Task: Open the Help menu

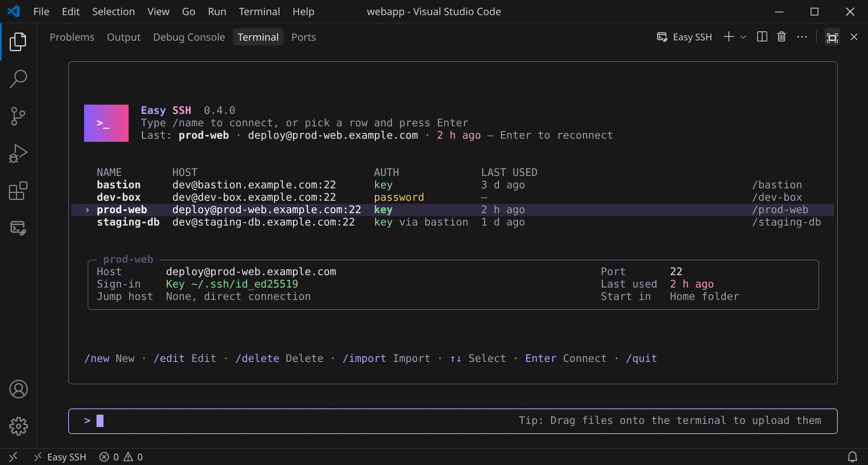Action: [303, 12]
